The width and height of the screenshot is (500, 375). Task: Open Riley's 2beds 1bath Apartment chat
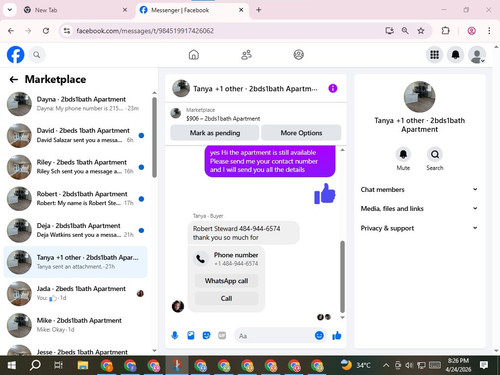pyautogui.click(x=76, y=167)
